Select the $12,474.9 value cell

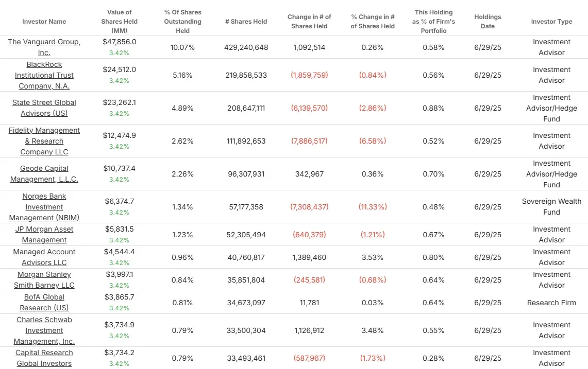tap(119, 136)
